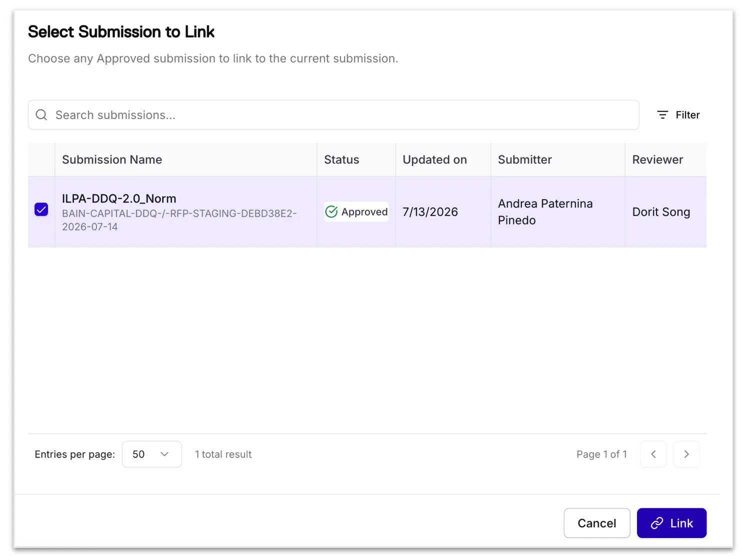744x560 pixels.
Task: Click the search magnifier icon
Action: [41, 115]
